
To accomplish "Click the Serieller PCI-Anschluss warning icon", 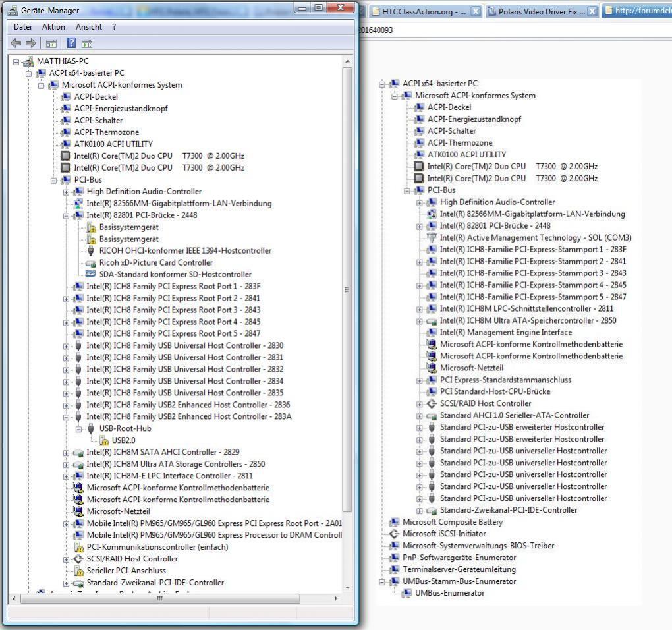I will coord(78,571).
